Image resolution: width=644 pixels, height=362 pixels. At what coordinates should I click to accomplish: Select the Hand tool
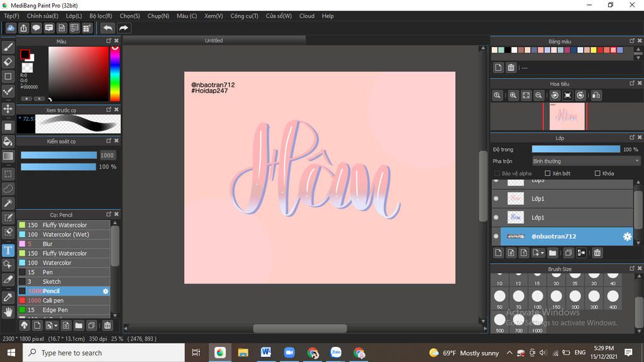click(8, 312)
